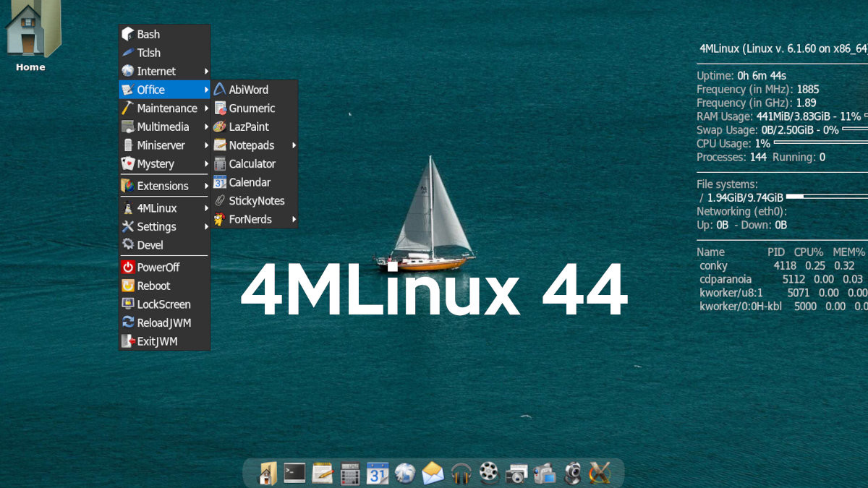Click the AbiWord icon in Office submenu
Viewport: 868px width, 488px height.
(220, 90)
